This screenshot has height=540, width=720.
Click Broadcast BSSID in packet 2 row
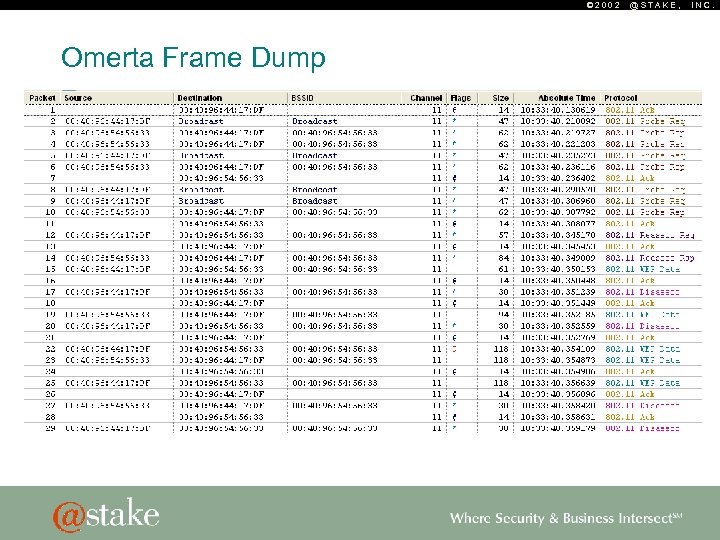pos(315,121)
